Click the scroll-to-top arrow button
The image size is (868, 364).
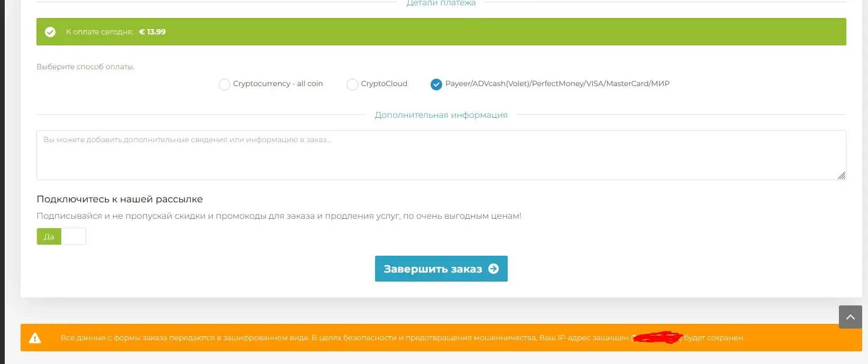click(851, 317)
